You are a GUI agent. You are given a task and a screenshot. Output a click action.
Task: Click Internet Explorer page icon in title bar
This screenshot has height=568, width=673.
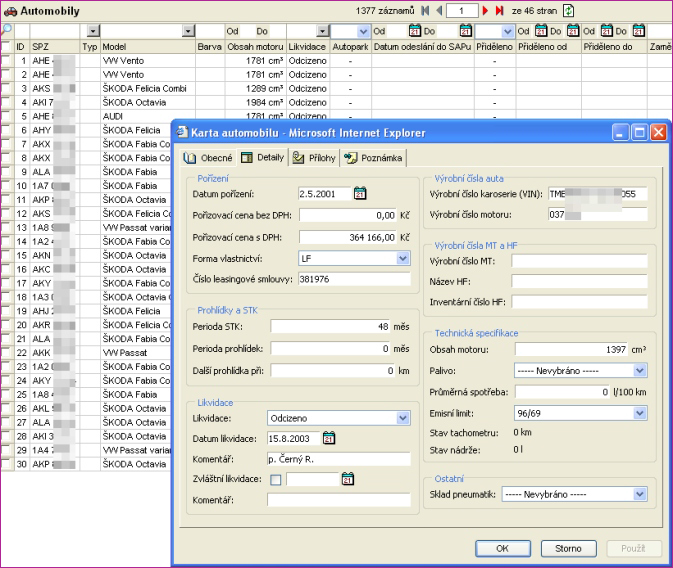(182, 132)
